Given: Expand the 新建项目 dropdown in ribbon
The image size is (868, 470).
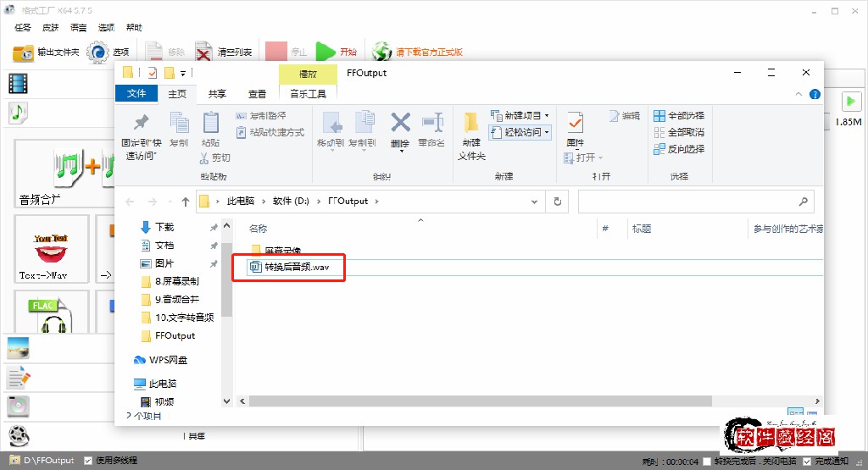Looking at the screenshot, I should point(547,115).
